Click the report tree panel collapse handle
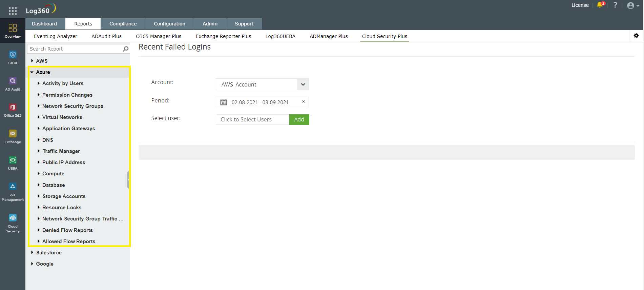Screen dimensions: 644x290 pyautogui.click(x=128, y=180)
